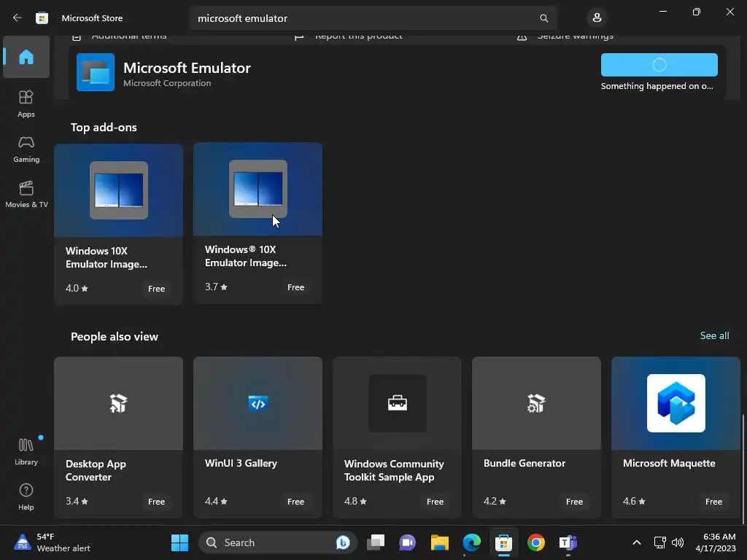Click the Microsoft Emulator app icon
The height and width of the screenshot is (560, 747).
pyautogui.click(x=96, y=72)
